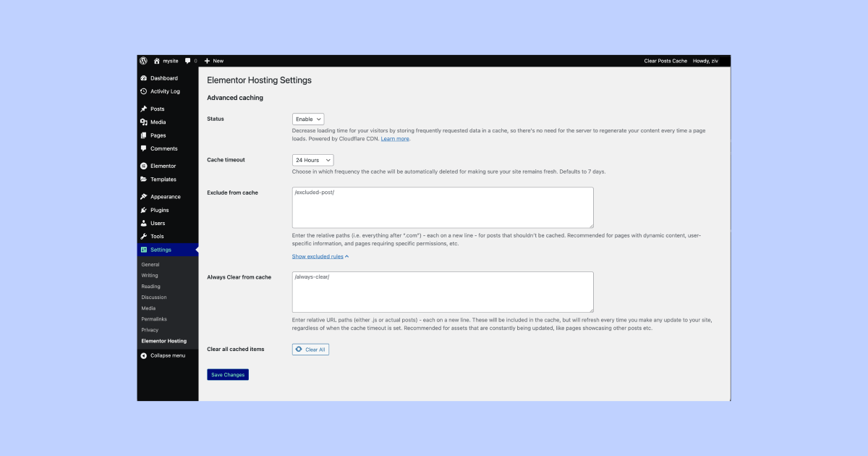868x456 pixels.
Task: Collapse the Show excluded rules expander
Action: (320, 256)
